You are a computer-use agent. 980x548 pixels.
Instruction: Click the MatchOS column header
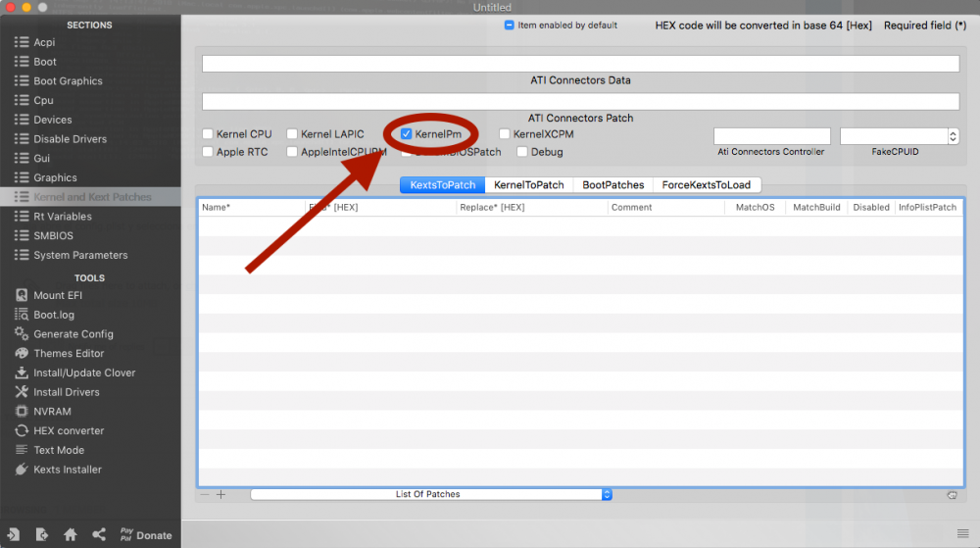pos(755,207)
